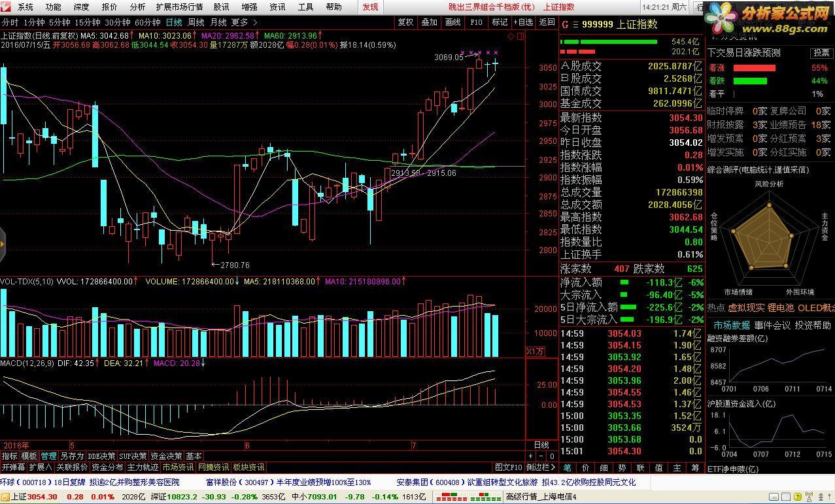Select the 价 price tab
This screenshot has height=504, width=835.
585,468
